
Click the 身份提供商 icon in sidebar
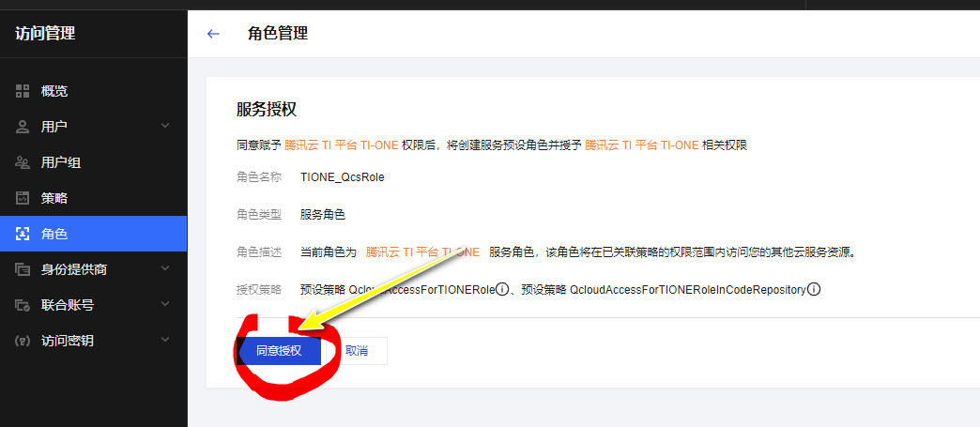23,270
